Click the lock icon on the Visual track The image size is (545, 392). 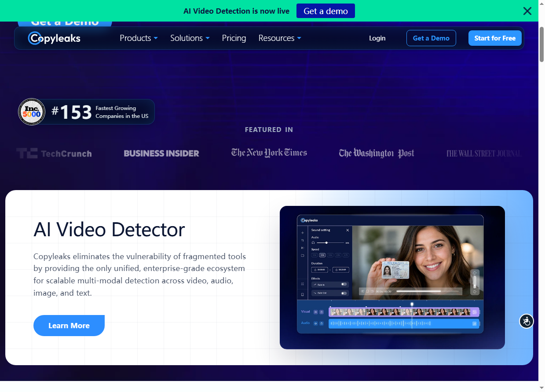click(322, 312)
